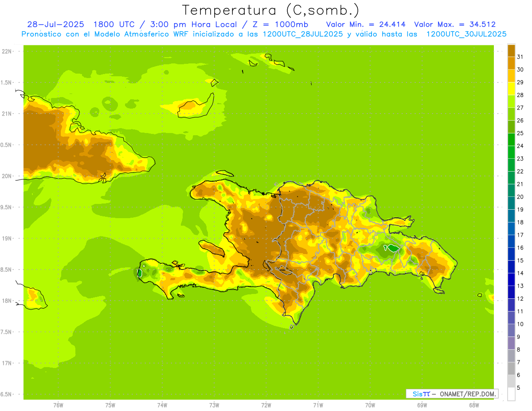Pick the green legend swatch between 24 and 25

pyautogui.click(x=511, y=139)
